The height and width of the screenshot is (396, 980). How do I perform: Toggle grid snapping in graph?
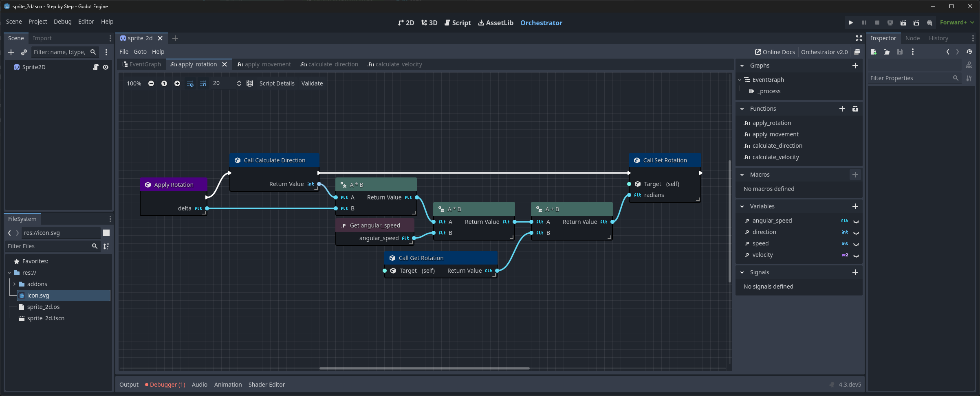[203, 83]
